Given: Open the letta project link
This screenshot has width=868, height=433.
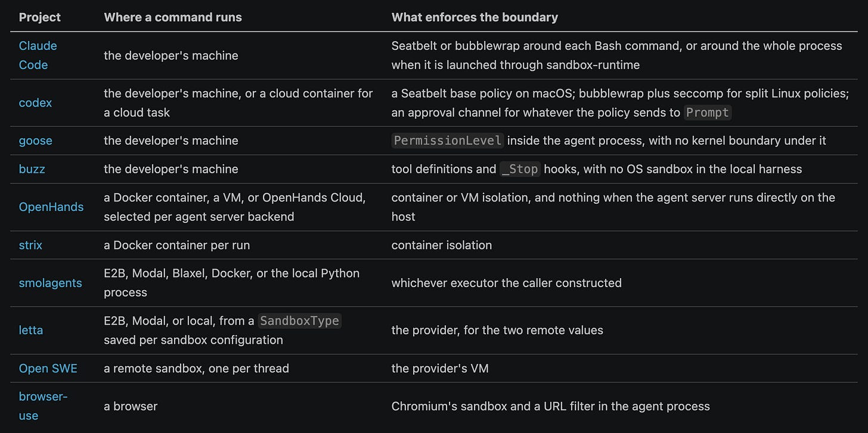Looking at the screenshot, I should coord(31,330).
